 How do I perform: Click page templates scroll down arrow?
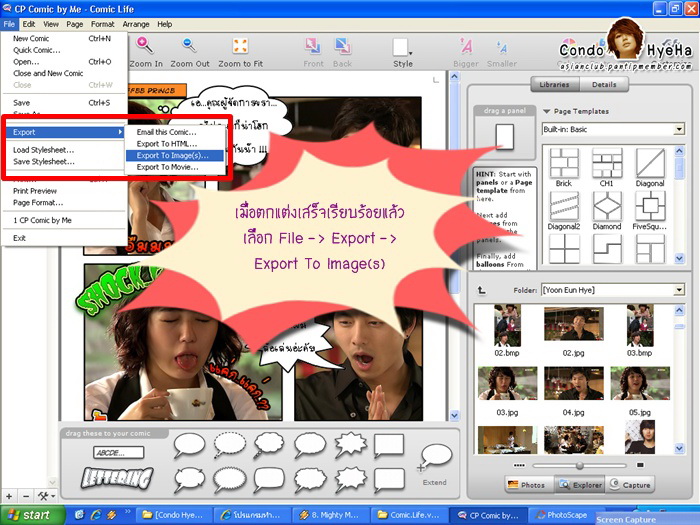[x=679, y=258]
